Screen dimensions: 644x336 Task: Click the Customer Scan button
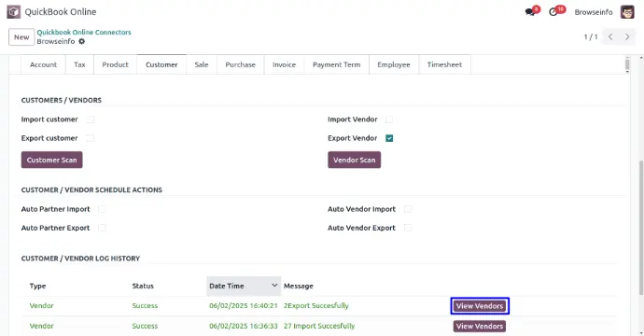51,160
